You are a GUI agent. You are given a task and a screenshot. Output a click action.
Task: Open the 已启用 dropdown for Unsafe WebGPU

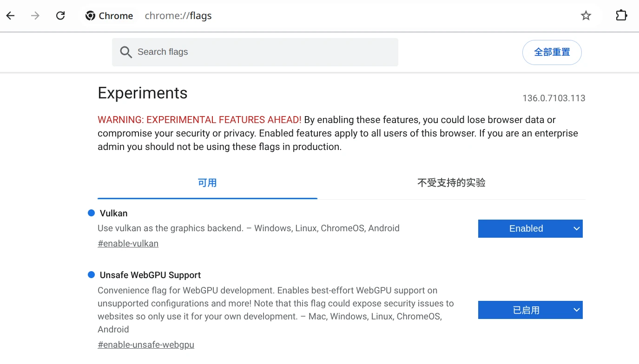pyautogui.click(x=530, y=310)
